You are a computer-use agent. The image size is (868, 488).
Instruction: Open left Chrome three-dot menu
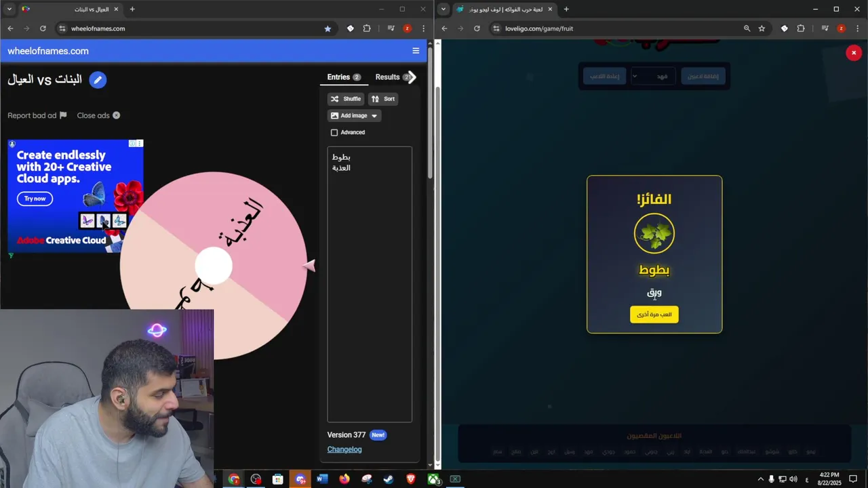pos(423,28)
